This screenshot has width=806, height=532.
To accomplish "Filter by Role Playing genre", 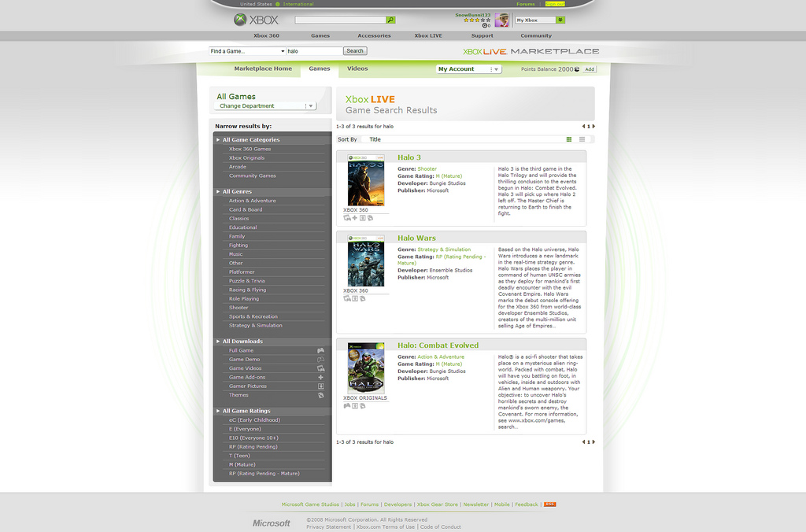I will 244,299.
